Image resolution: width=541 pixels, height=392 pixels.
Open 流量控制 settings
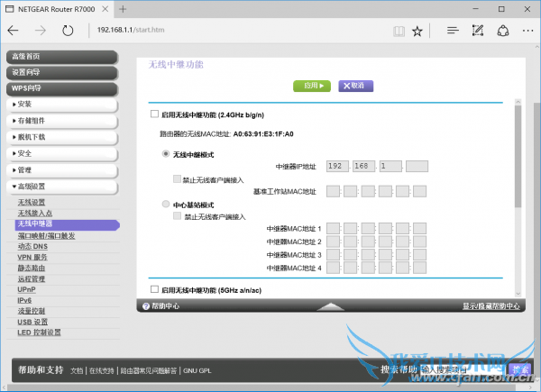click(32, 311)
